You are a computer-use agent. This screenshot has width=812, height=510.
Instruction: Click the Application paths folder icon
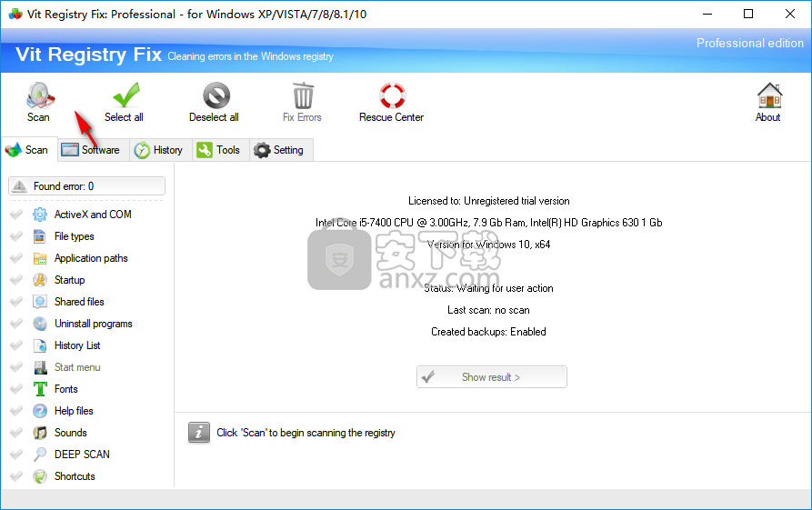[x=40, y=258]
